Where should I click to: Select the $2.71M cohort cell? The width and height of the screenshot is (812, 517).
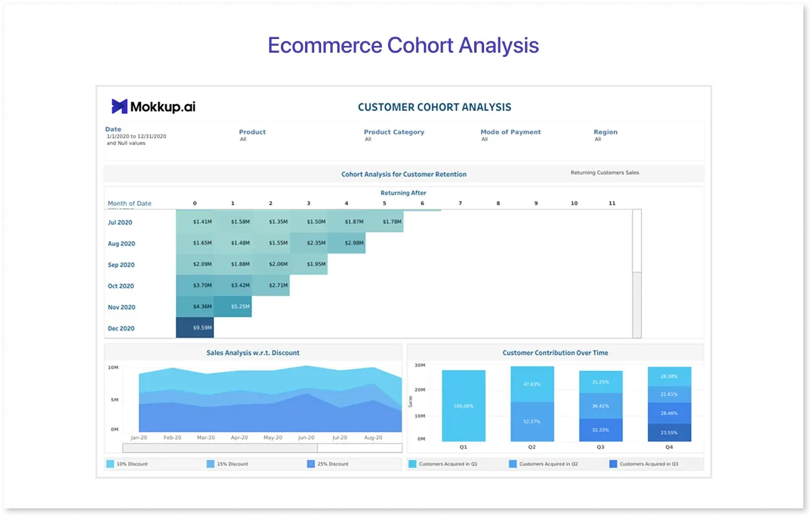click(x=271, y=286)
